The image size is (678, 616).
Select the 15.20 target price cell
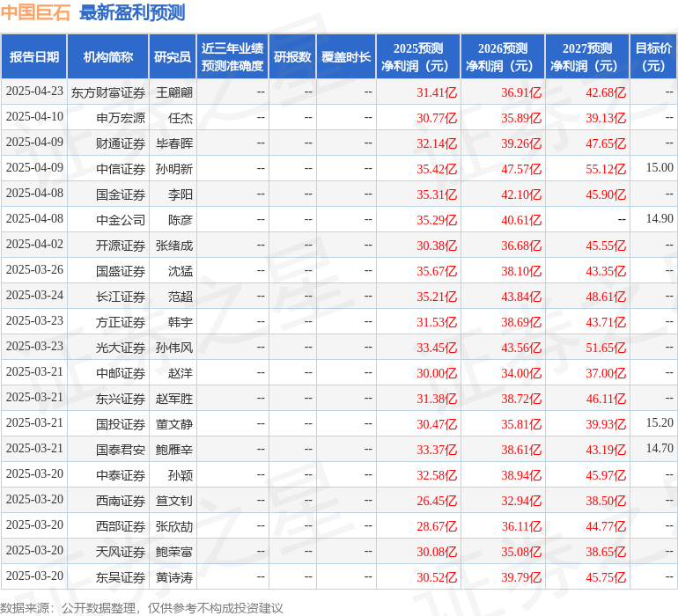pos(659,423)
